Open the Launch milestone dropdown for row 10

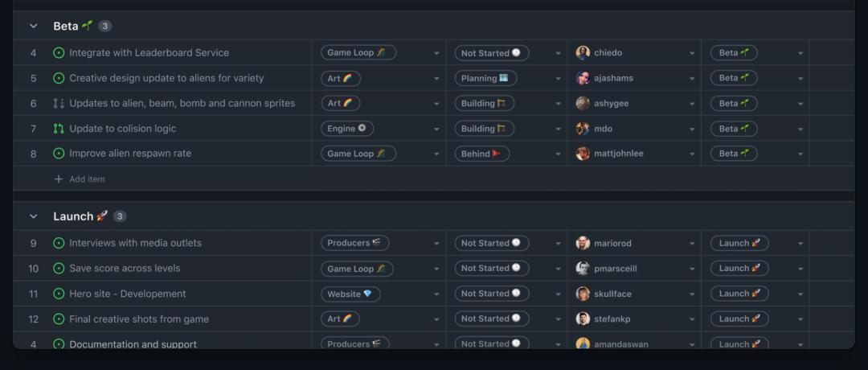coord(800,269)
